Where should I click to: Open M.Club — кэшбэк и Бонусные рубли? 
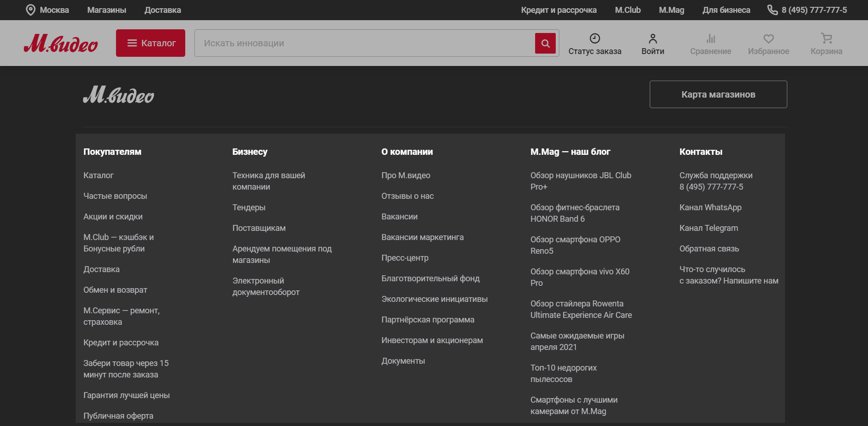pyautogui.click(x=119, y=243)
